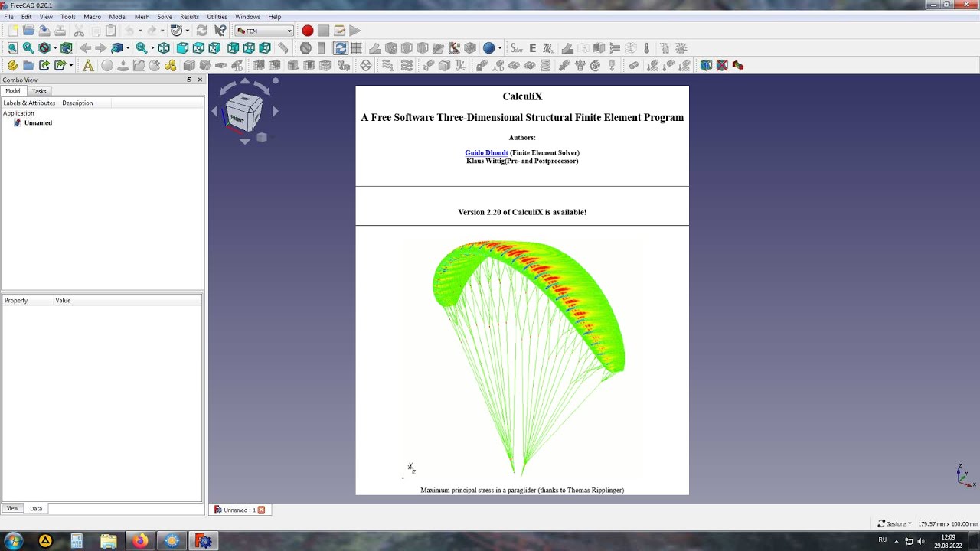980x551 pixels.
Task: Switch to the Tasks tab
Action: 39,91
